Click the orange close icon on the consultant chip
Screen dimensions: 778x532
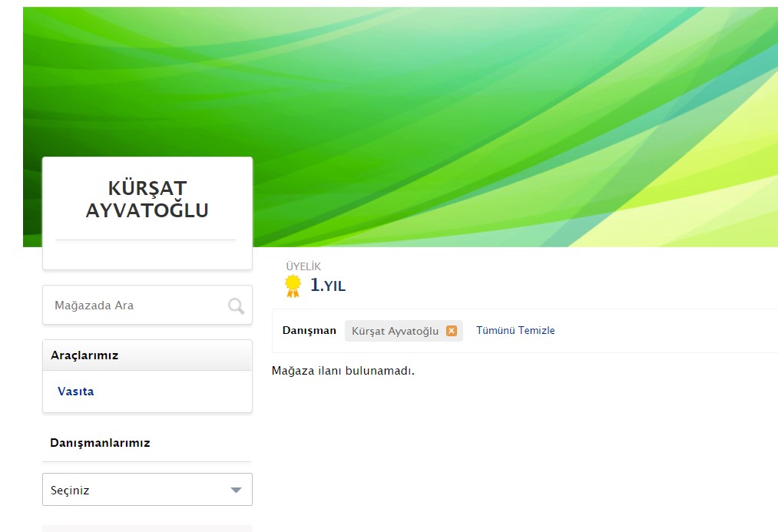click(x=452, y=330)
